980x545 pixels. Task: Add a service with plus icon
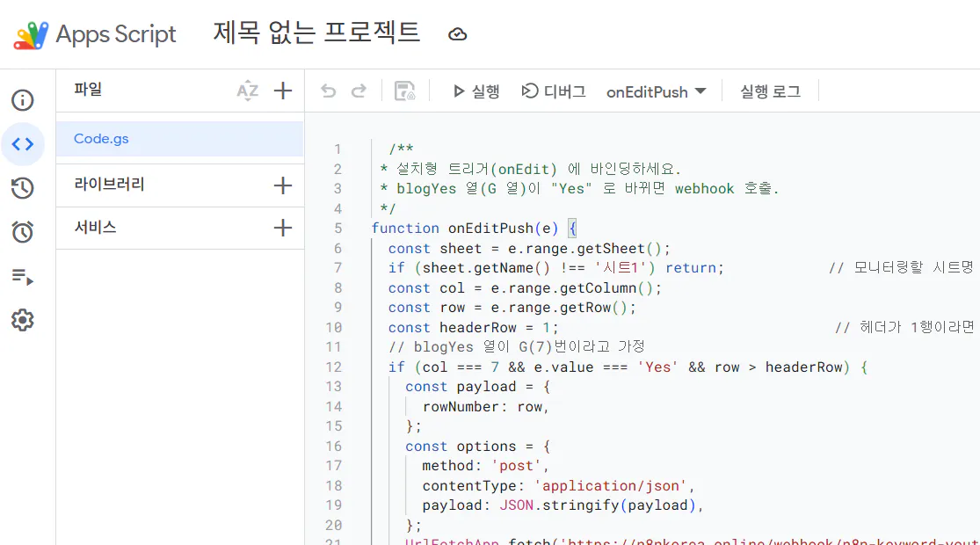click(x=283, y=229)
